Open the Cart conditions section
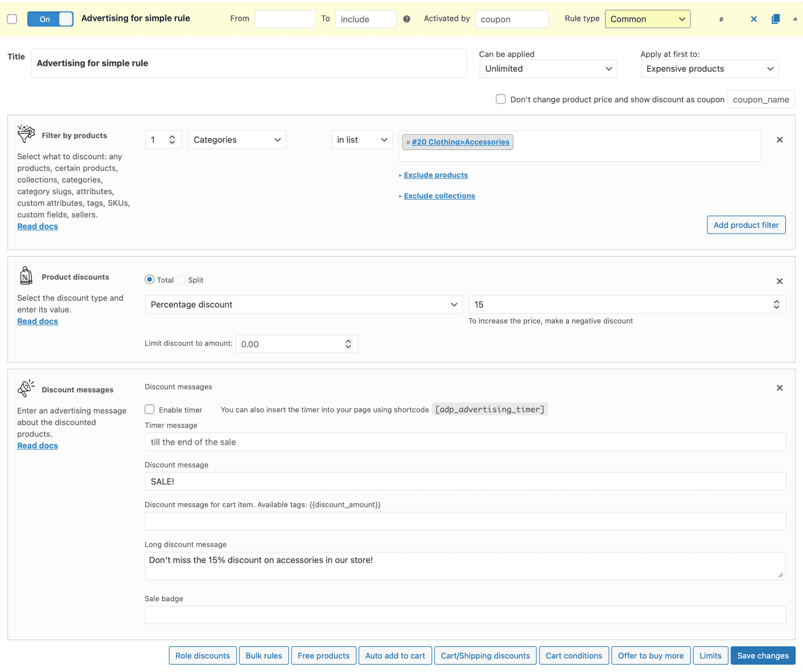 [573, 655]
